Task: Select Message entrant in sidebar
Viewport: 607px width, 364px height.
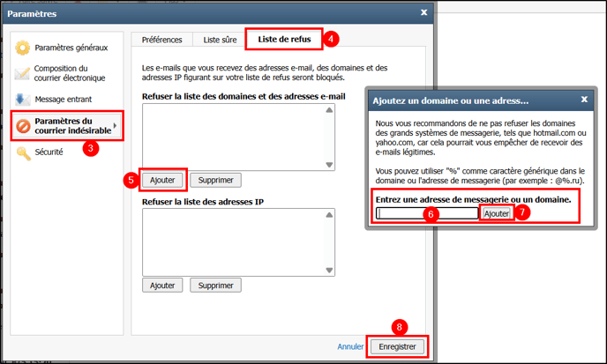Action: click(x=64, y=100)
